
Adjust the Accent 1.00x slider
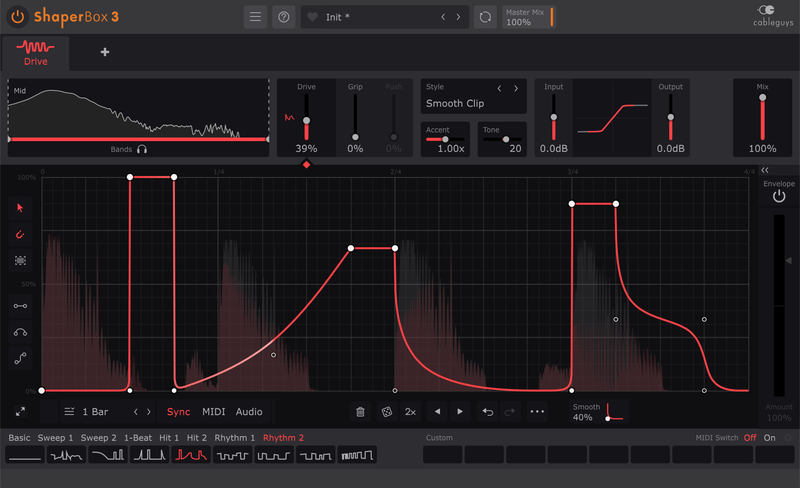(x=445, y=139)
